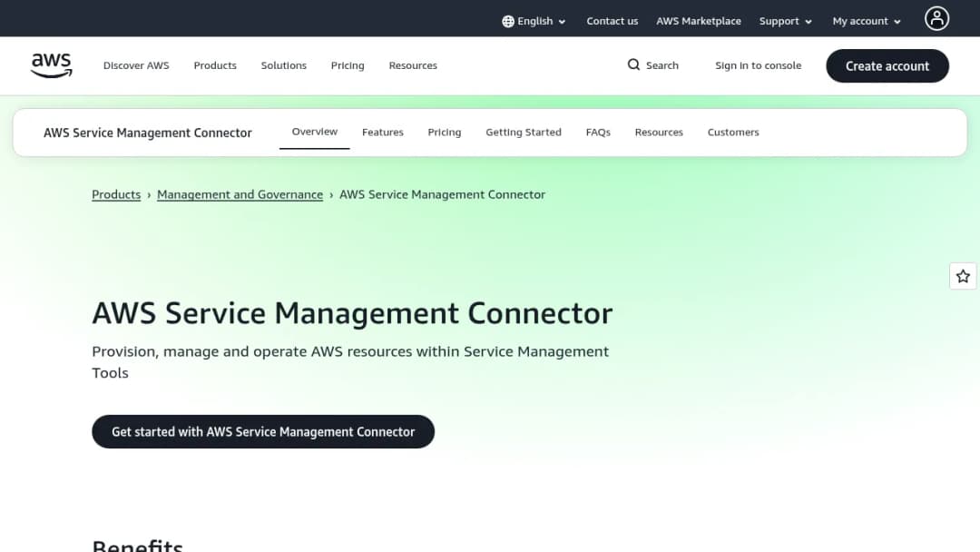Switch to the Customers tab
980x552 pixels.
[733, 133]
